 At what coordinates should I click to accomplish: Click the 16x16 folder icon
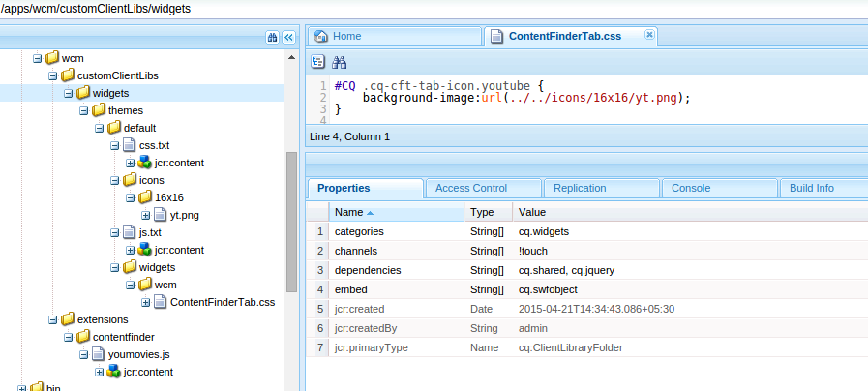click(x=145, y=197)
